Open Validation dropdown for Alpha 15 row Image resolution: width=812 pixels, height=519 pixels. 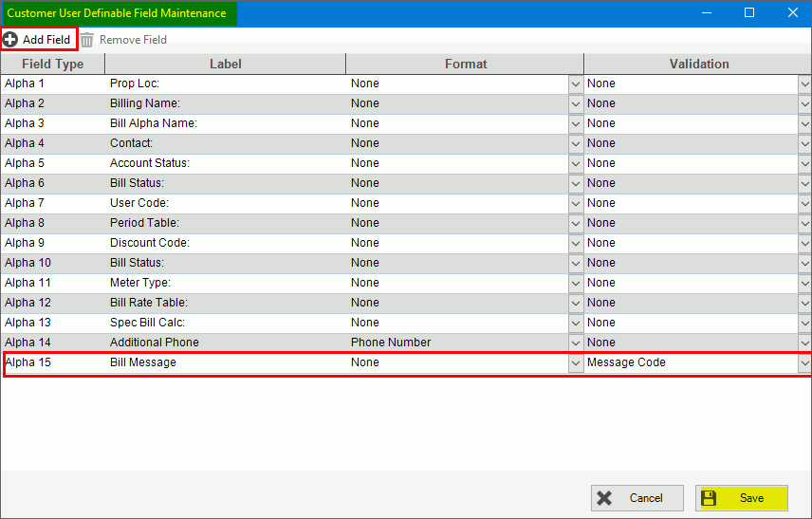pos(804,362)
